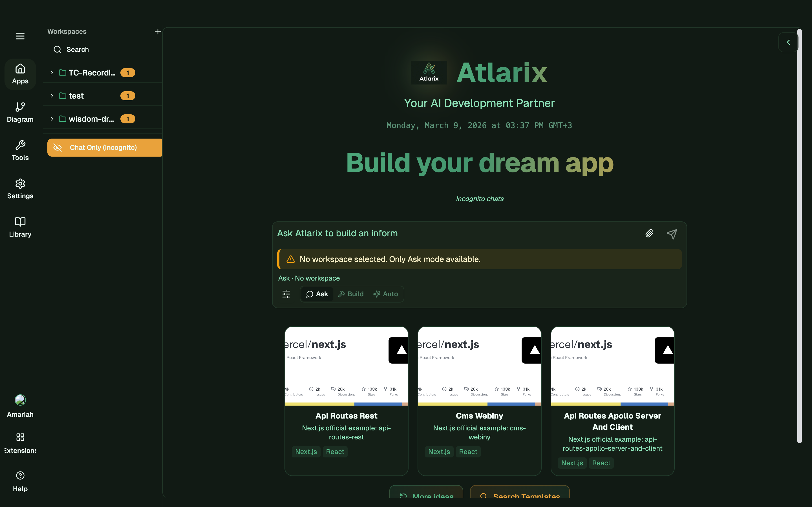Open the Cms Webiny template card
Image resolution: width=812 pixels, height=507 pixels.
click(479, 401)
